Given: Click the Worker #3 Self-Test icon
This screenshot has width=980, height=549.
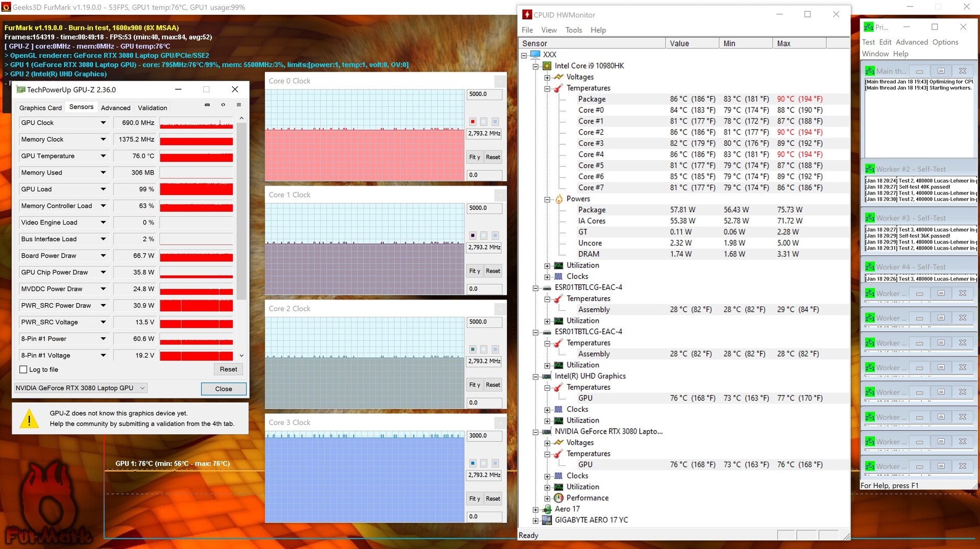Looking at the screenshot, I should pos(870,218).
